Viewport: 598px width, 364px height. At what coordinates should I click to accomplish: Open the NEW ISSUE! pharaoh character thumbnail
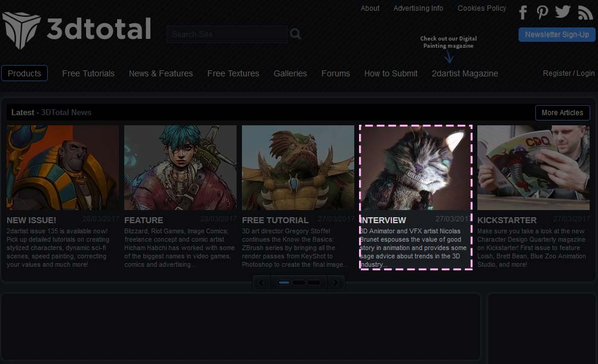pyautogui.click(x=63, y=168)
